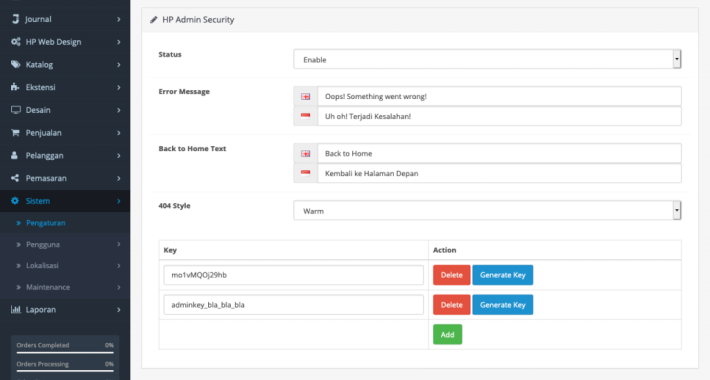710x380 pixels.
Task: Click Indonesian flag for Error Message
Action: click(306, 115)
